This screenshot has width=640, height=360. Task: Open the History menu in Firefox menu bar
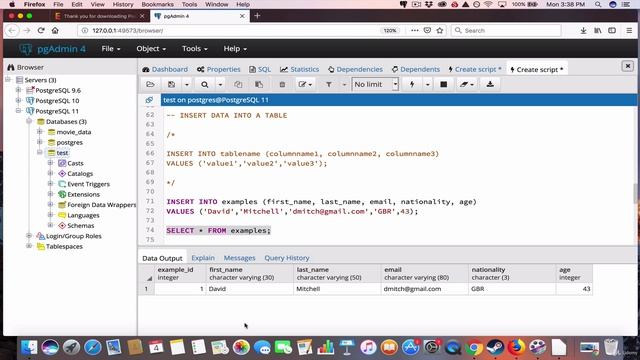coord(123,4)
